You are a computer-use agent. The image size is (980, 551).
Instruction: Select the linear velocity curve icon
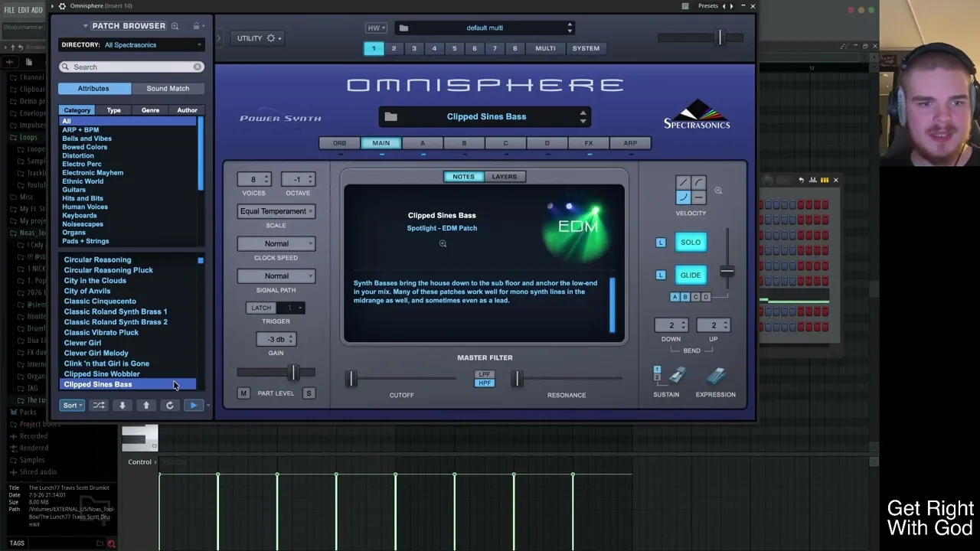coord(683,182)
